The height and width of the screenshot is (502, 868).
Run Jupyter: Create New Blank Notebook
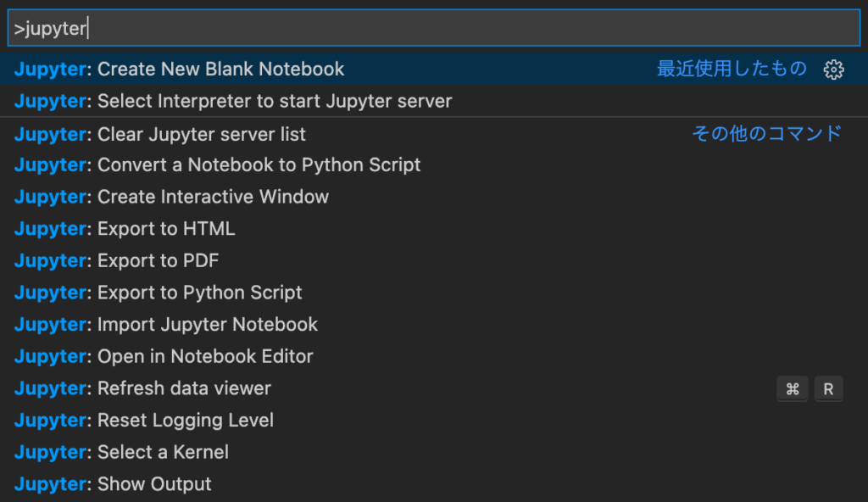(x=434, y=69)
